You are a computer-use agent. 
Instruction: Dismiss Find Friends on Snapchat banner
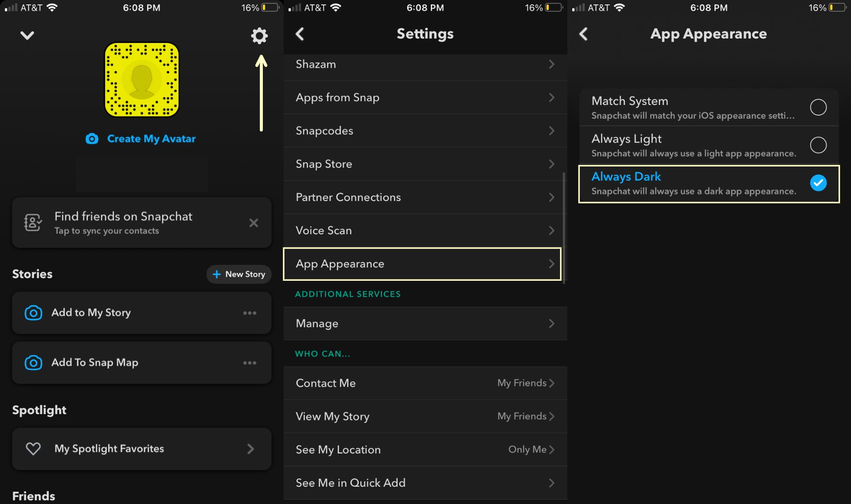[254, 223]
